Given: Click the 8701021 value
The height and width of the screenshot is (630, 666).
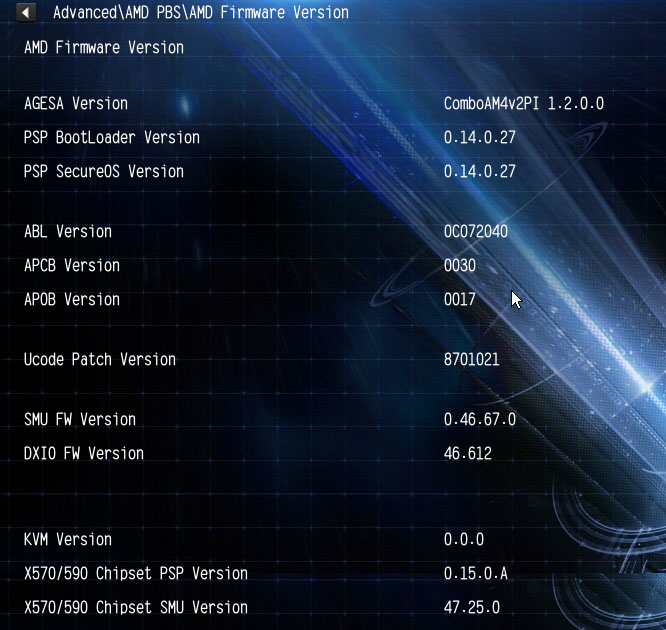Looking at the screenshot, I should [471, 360].
